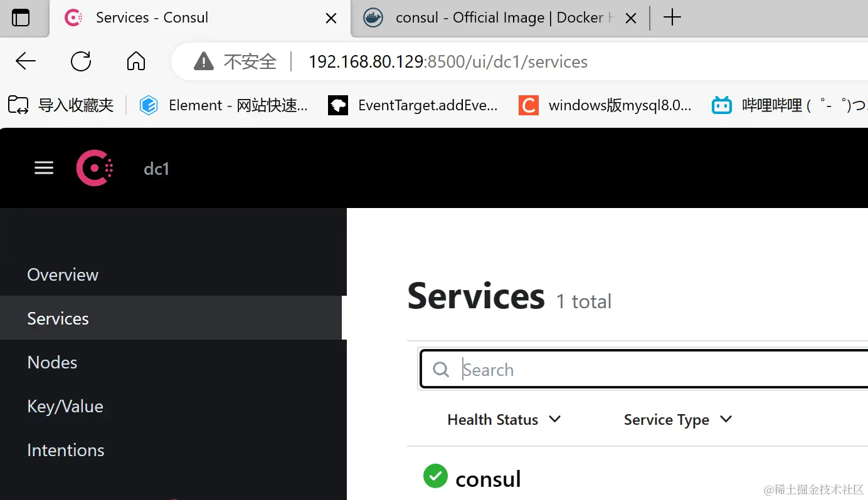Expand the Health Status filter dropdown
This screenshot has width=868, height=500.
click(x=504, y=419)
